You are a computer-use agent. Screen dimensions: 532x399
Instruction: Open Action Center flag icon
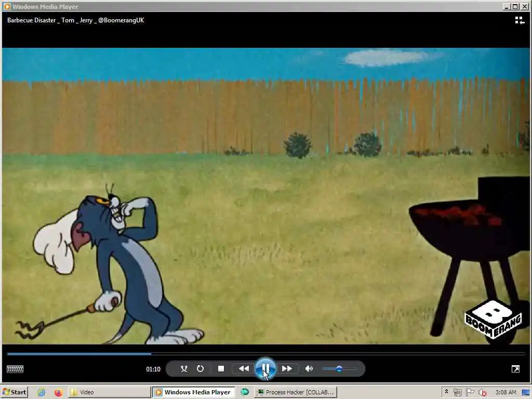(470, 393)
